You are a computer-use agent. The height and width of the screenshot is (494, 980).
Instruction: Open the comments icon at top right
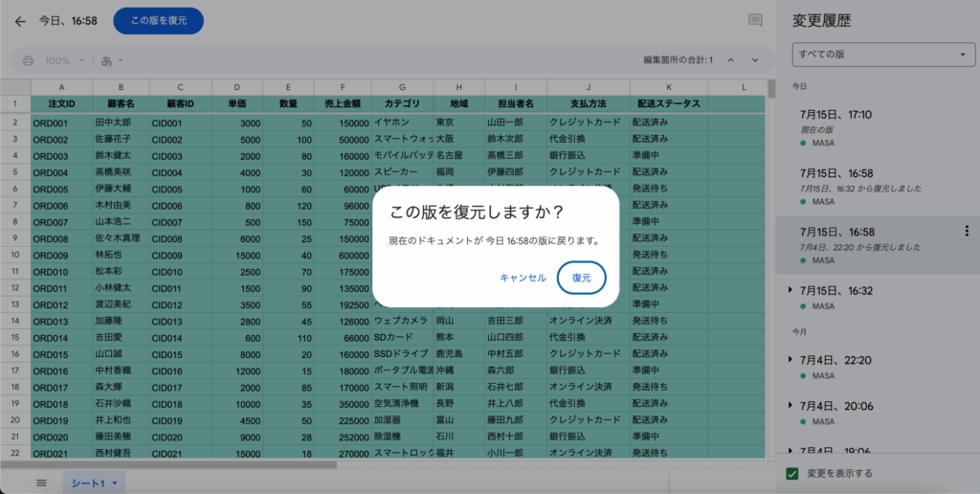click(755, 21)
